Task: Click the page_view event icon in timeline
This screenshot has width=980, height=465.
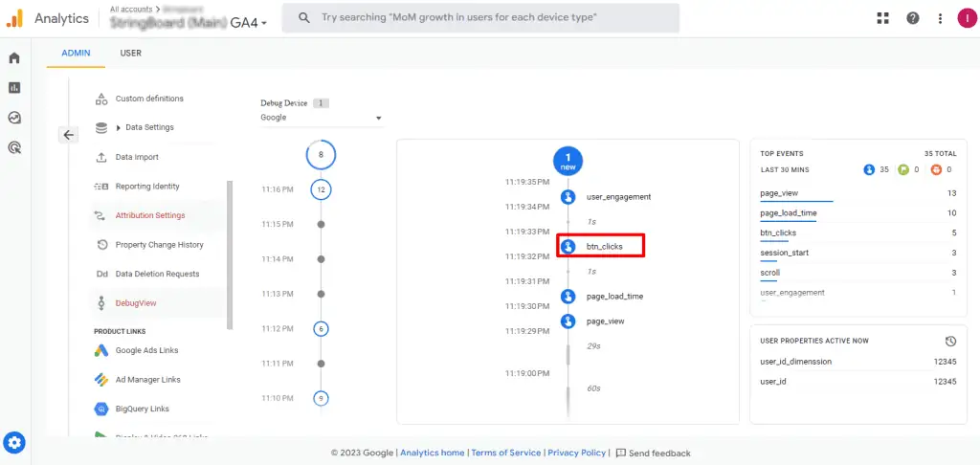Action: (568, 321)
